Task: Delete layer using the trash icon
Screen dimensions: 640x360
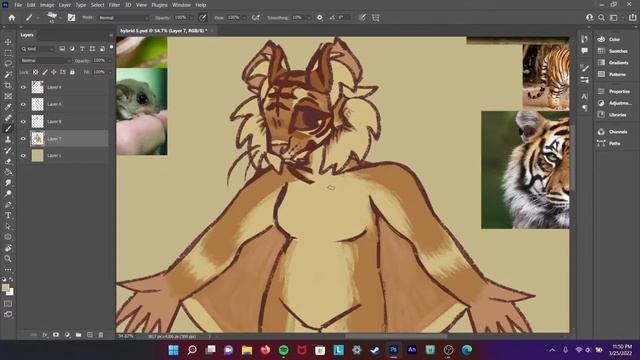Action: (x=101, y=335)
